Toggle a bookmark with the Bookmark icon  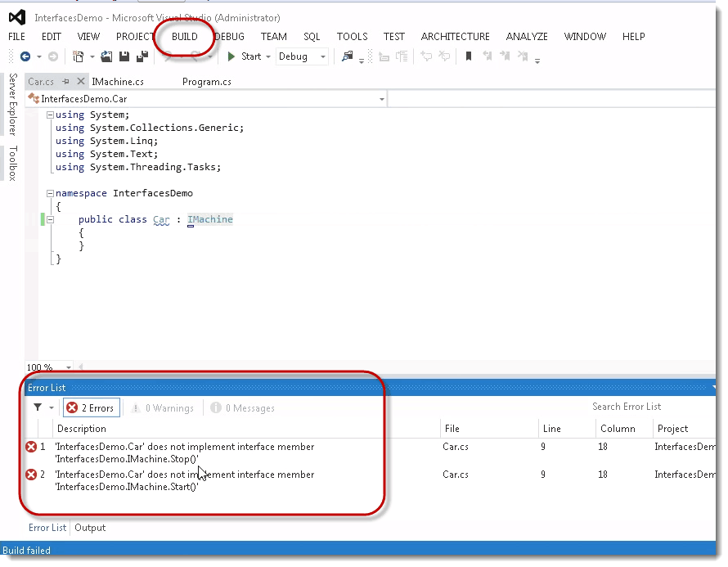pos(469,56)
